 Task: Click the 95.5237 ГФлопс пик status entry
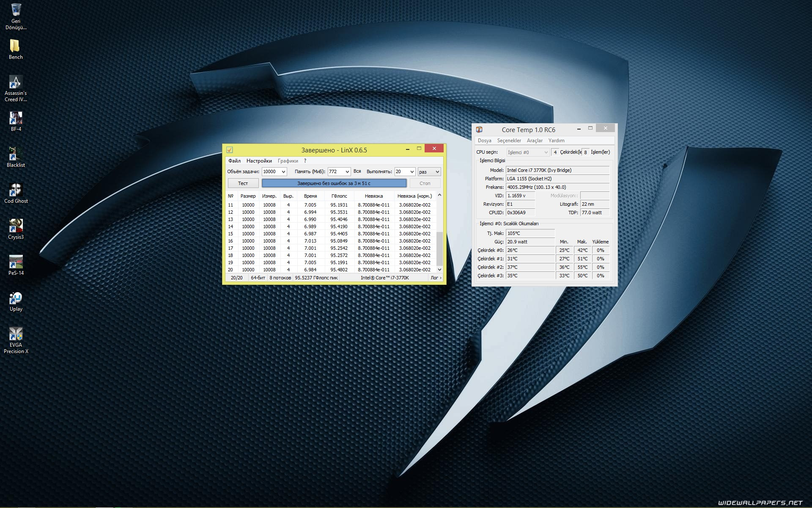316,278
